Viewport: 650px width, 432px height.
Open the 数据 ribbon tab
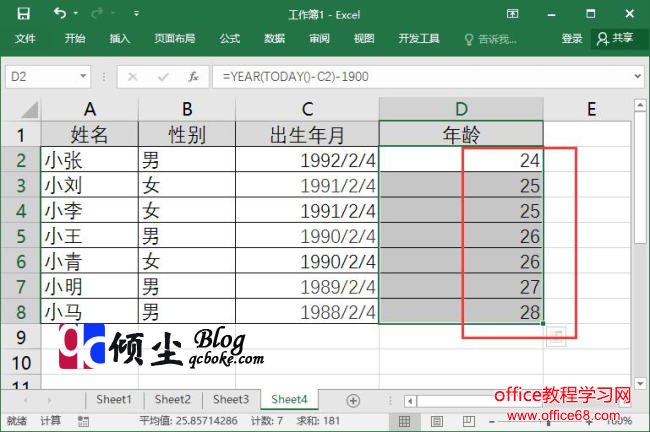tap(274, 39)
